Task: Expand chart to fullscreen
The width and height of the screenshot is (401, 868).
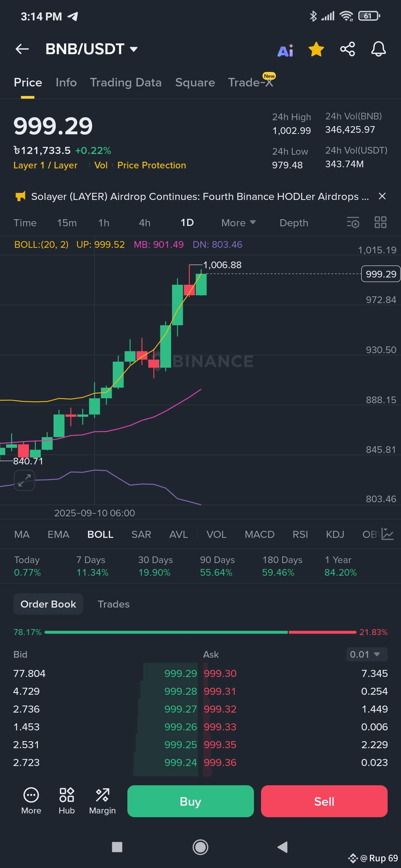Action: click(25, 480)
